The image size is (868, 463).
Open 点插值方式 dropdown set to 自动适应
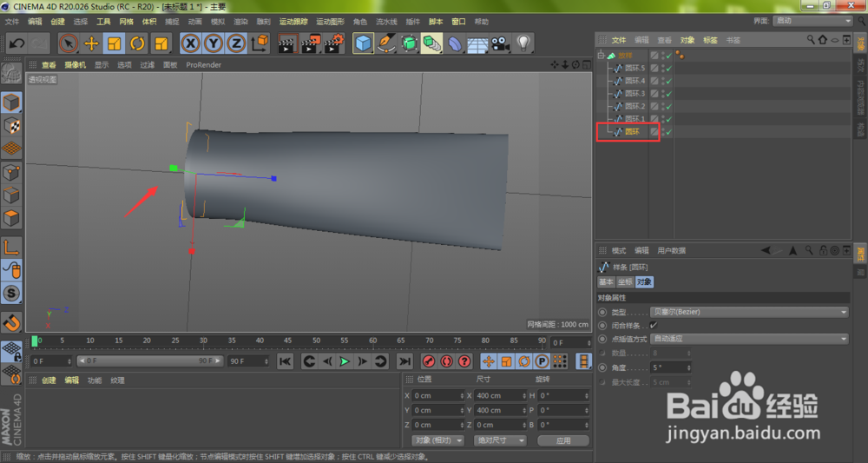point(750,339)
